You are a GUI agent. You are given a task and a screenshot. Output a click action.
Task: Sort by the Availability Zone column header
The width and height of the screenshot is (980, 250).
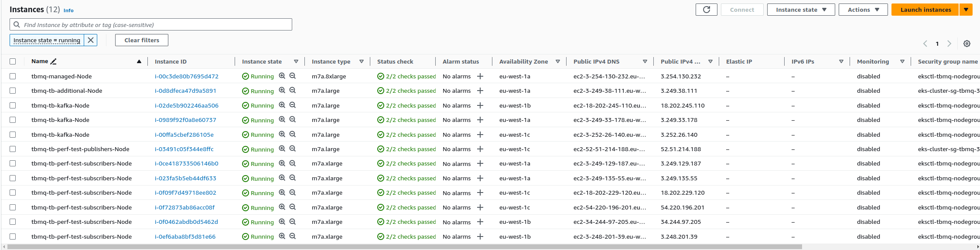coord(523,61)
